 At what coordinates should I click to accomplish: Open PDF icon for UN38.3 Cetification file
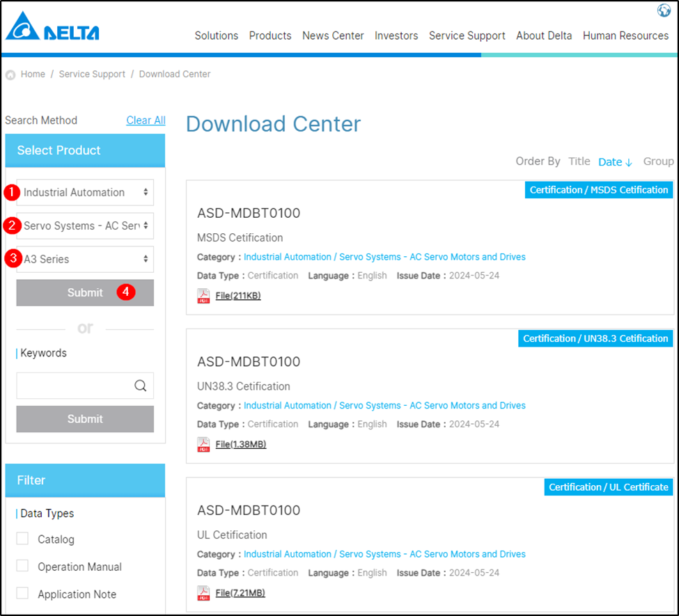point(203,445)
